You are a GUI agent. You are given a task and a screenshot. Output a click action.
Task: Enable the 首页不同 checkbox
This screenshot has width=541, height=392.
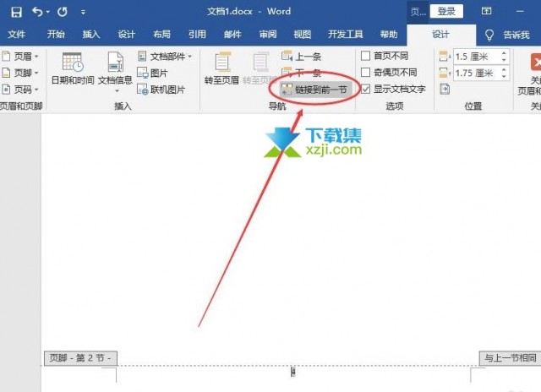(365, 56)
